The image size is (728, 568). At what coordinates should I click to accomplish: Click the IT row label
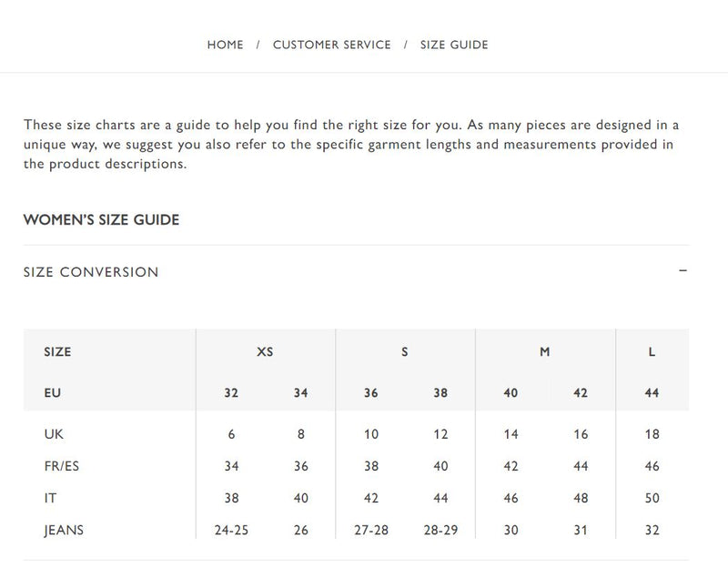click(x=49, y=498)
